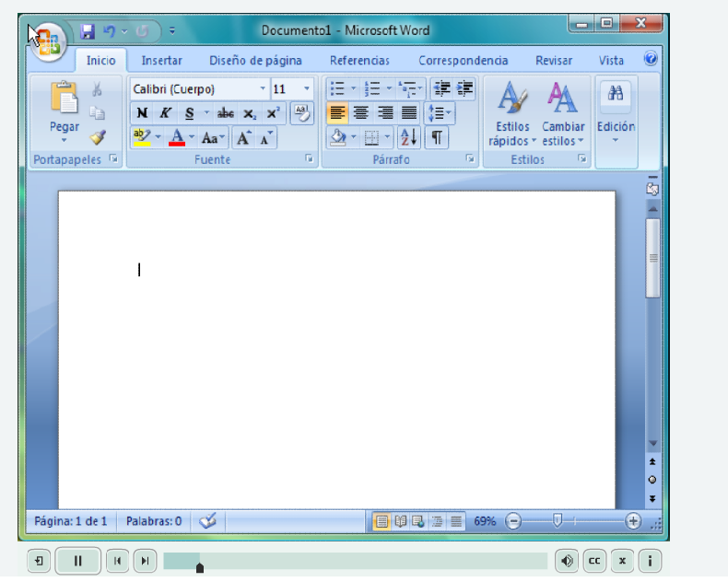Switch to Full Screen Reading view
Viewport: 728px width, 582px height.
(x=400, y=521)
